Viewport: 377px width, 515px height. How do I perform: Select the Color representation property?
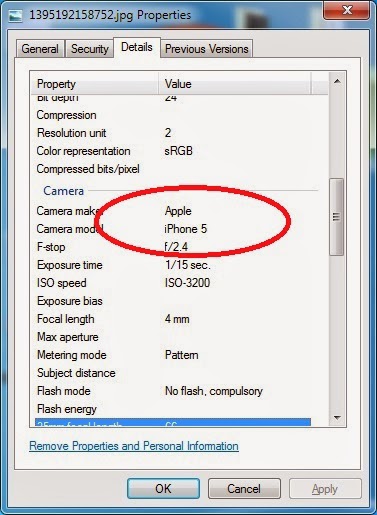[83, 151]
